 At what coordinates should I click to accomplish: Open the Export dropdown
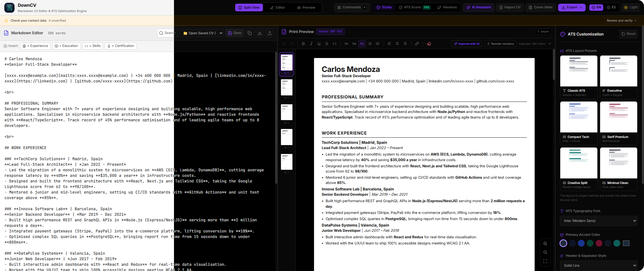(572, 7)
